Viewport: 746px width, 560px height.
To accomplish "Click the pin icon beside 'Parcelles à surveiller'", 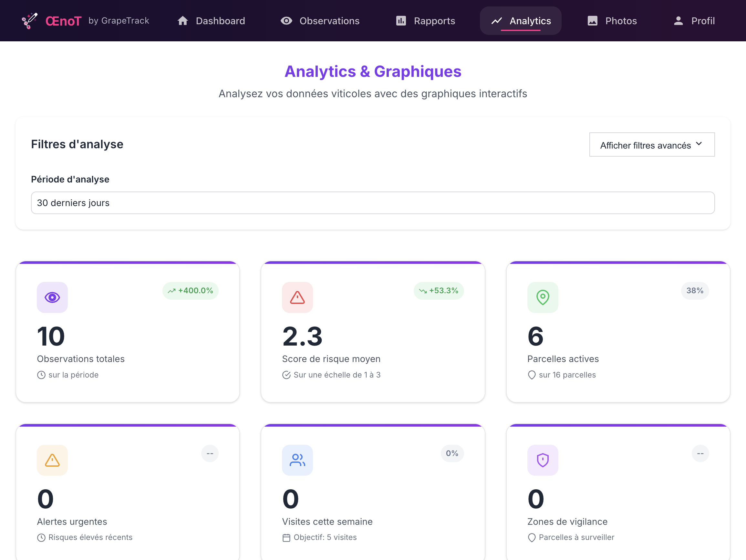I will point(532,537).
